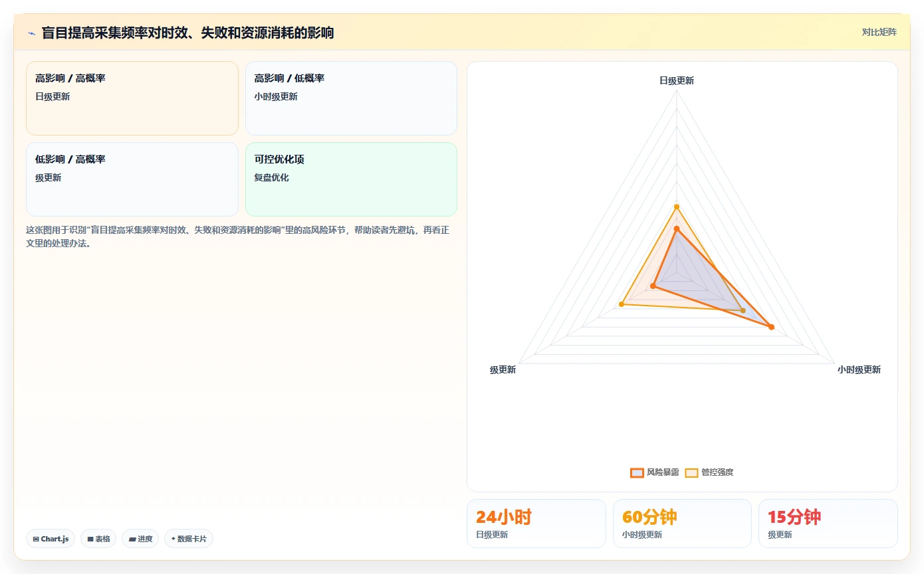Click the 60分钟 stat card
Image resolution: width=924 pixels, height=574 pixels.
pos(682,524)
